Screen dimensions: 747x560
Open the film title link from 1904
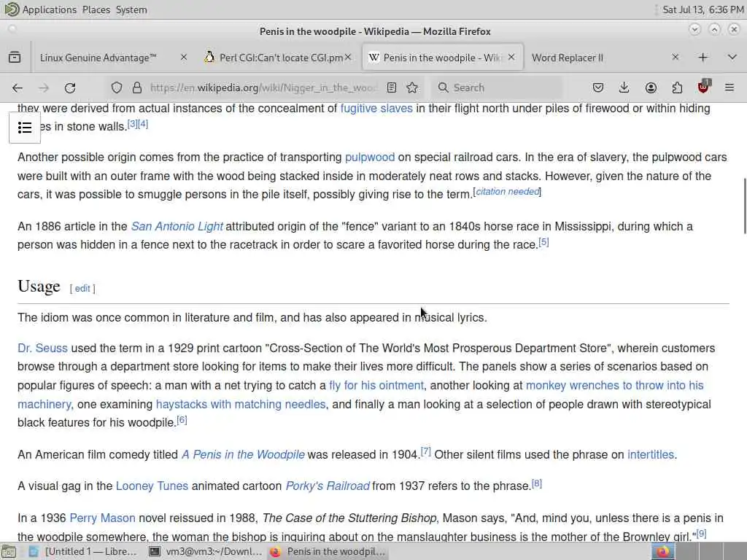tap(243, 455)
